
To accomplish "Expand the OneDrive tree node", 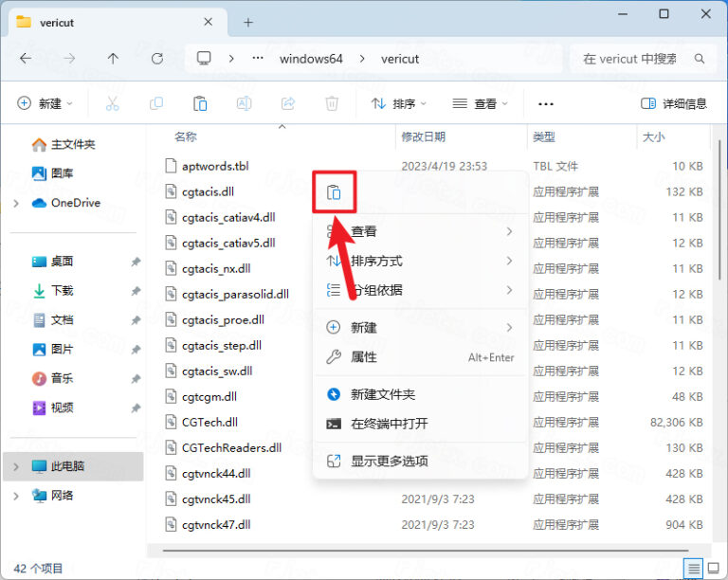I will 16,203.
